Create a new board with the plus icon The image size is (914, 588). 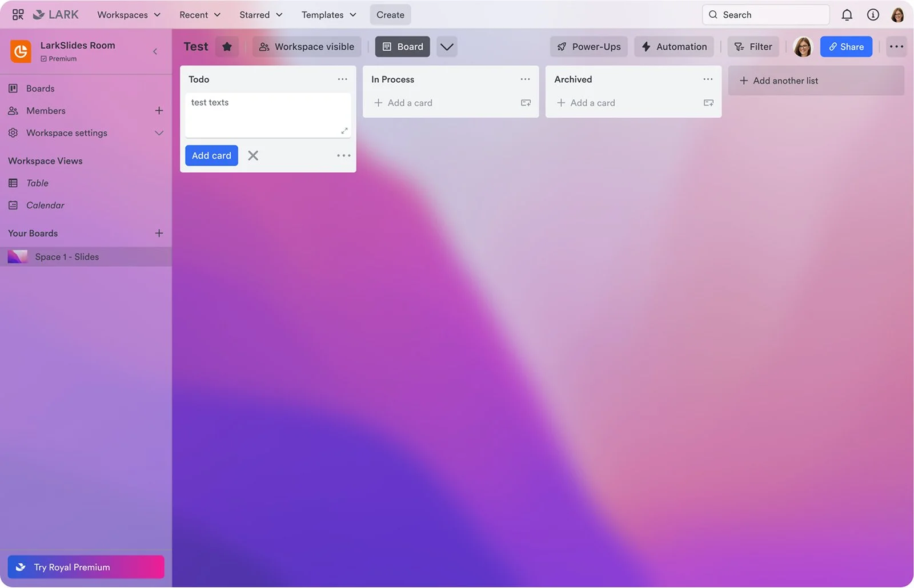(x=159, y=233)
